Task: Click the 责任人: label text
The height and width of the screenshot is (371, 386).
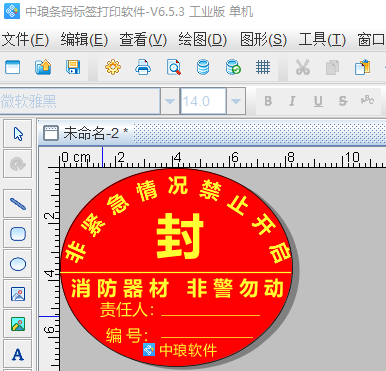Action: tap(127, 309)
